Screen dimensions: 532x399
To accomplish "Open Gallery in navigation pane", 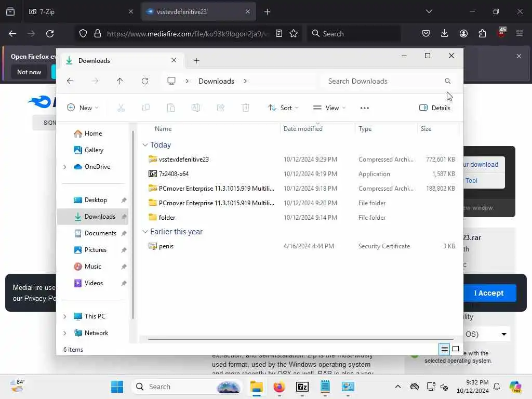I will tap(94, 150).
